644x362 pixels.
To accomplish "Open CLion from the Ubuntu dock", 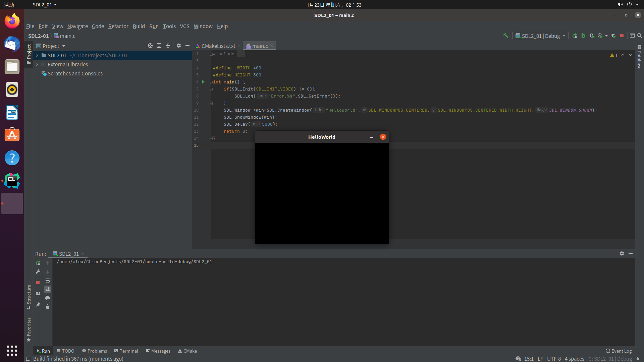I will pyautogui.click(x=12, y=181).
